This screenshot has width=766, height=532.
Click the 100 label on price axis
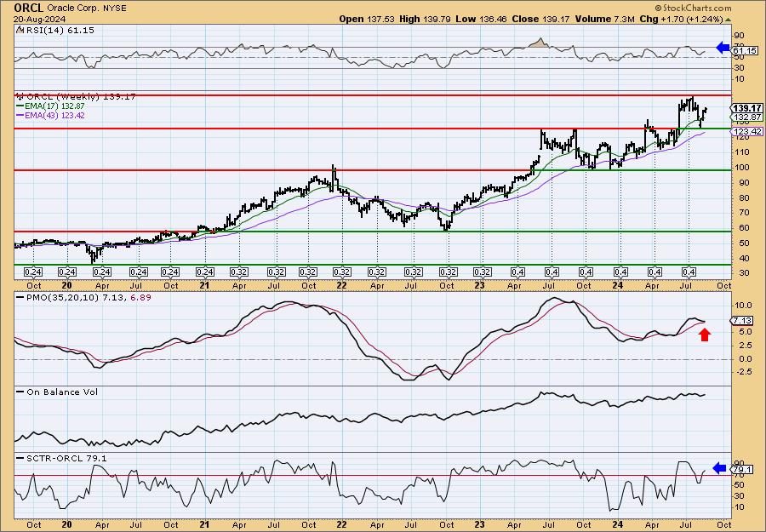click(x=740, y=167)
